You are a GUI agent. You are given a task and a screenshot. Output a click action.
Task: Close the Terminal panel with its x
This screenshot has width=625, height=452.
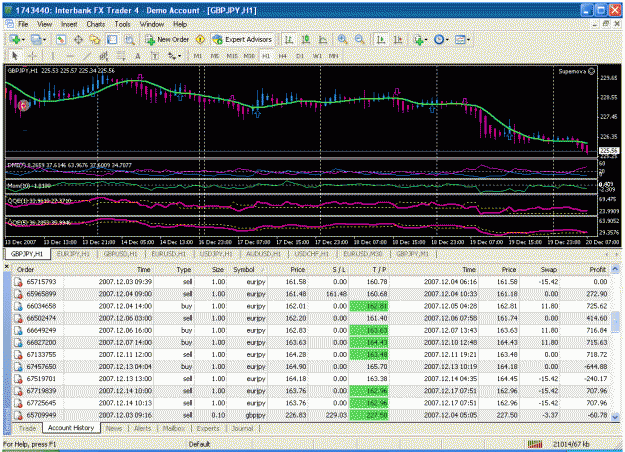pos(6,266)
